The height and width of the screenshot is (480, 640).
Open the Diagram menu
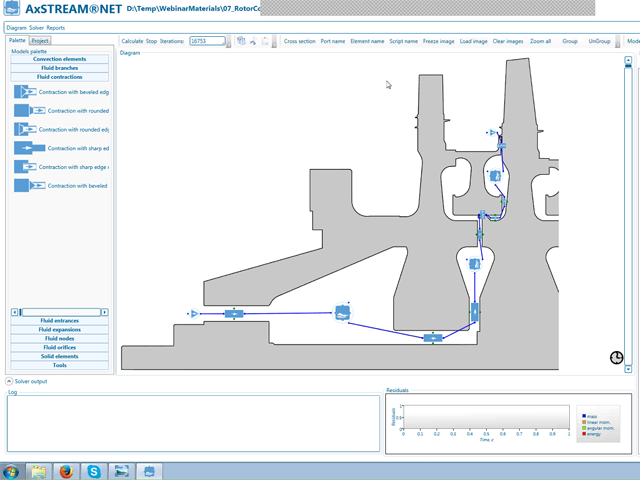coord(16,28)
